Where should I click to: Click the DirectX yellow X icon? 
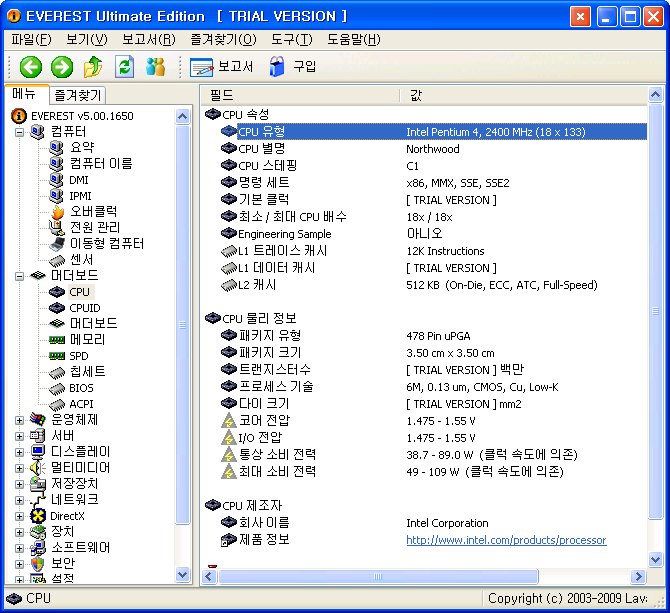38,516
